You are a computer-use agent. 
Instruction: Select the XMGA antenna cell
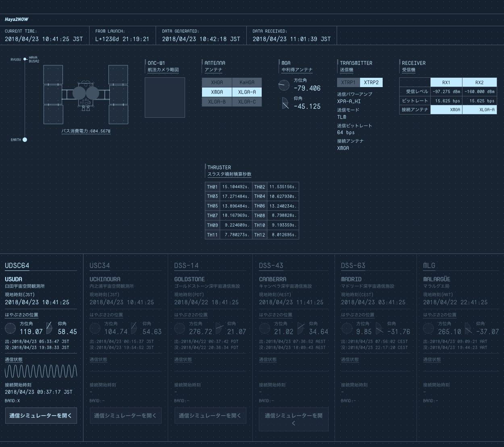[x=217, y=92]
